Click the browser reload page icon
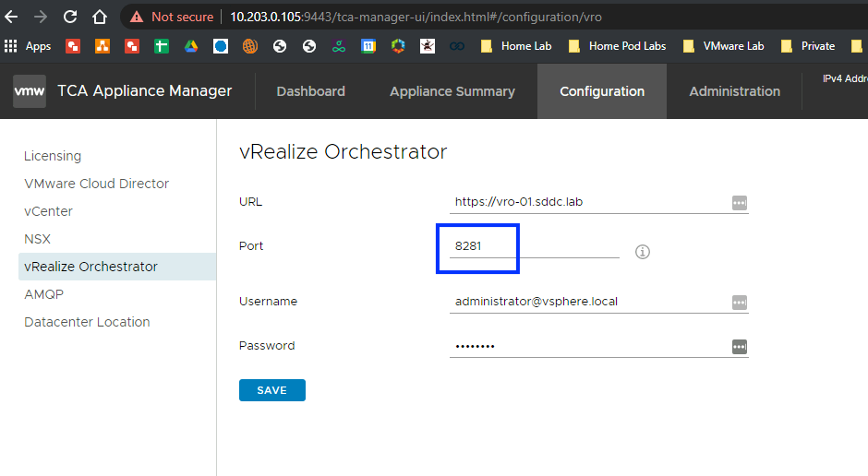 pos(70,17)
